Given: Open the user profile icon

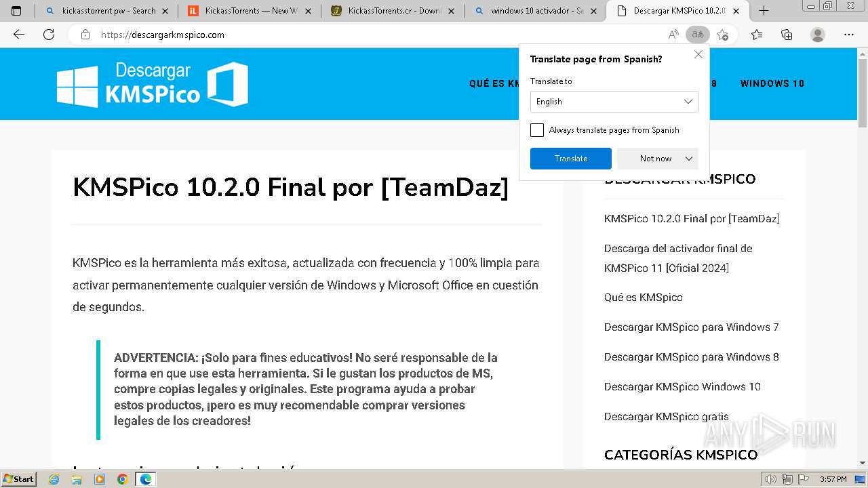Looking at the screenshot, I should pyautogui.click(x=818, y=35).
